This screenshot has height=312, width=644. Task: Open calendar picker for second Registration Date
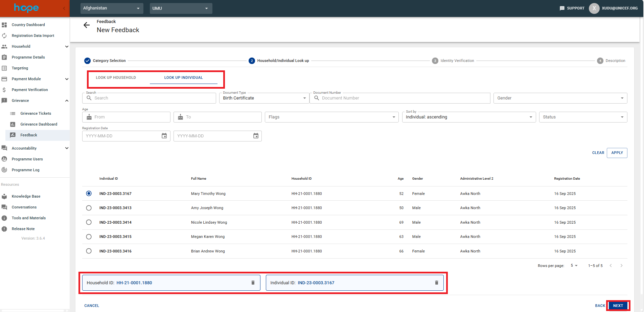pos(256,136)
